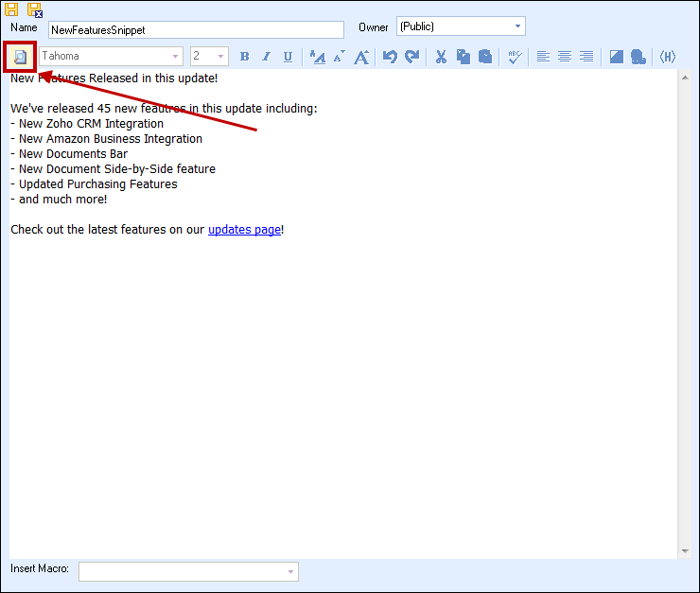Click the Save and Close icon

pos(34,9)
